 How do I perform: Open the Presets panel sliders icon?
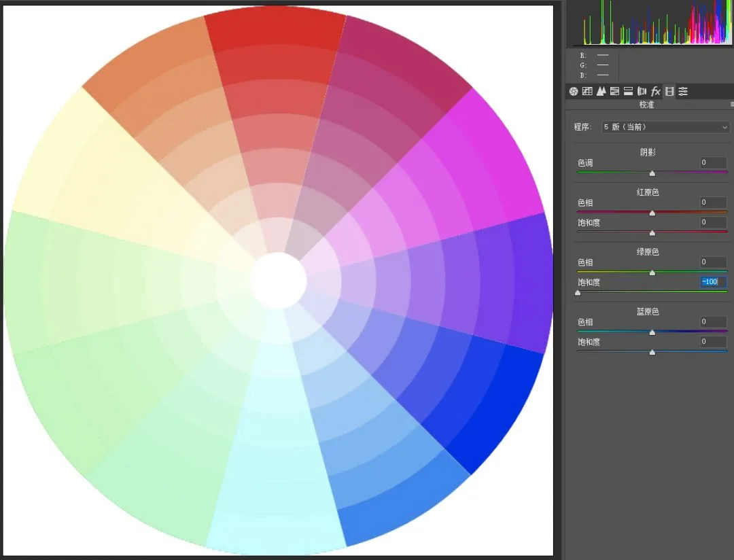(x=684, y=91)
